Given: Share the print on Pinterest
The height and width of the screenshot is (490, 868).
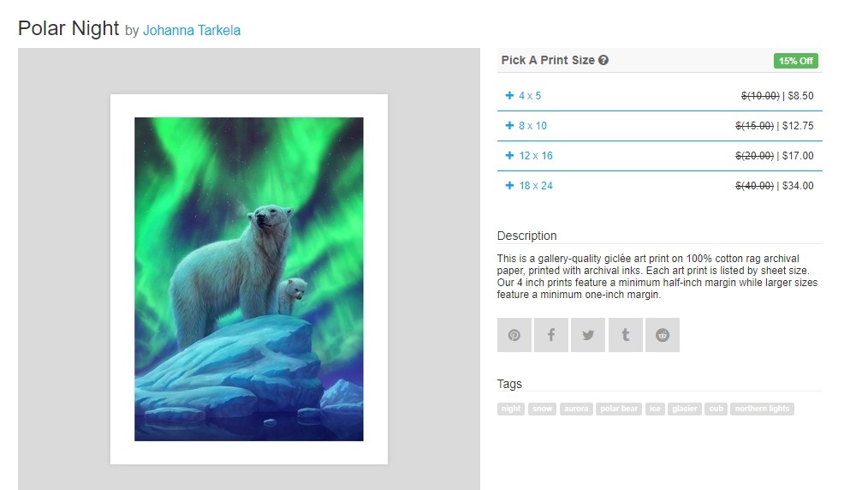Looking at the screenshot, I should (514, 335).
